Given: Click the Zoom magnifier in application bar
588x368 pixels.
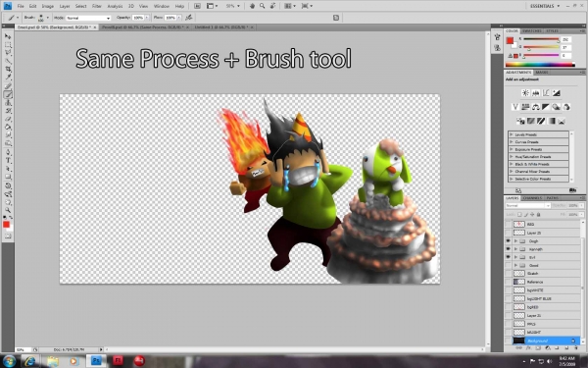Looking at the screenshot, I should [262, 6].
